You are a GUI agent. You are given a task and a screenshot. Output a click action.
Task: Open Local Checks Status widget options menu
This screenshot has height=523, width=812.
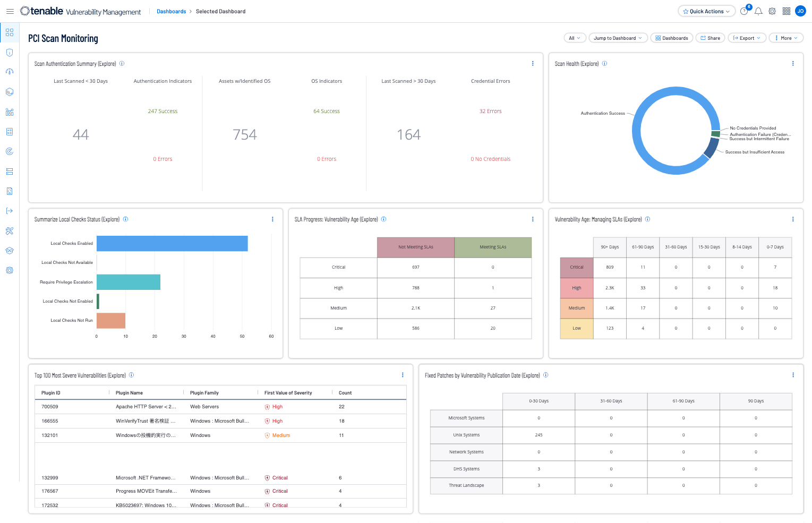pos(272,219)
